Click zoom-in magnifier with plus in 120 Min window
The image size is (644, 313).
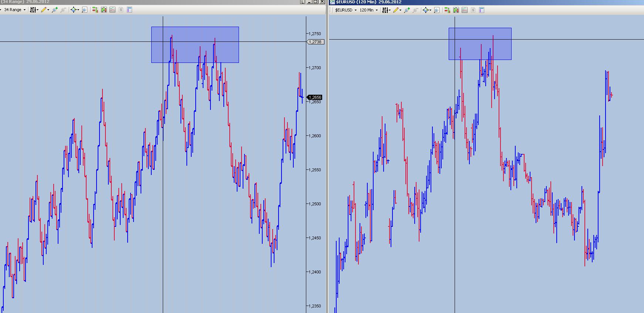[407, 10]
